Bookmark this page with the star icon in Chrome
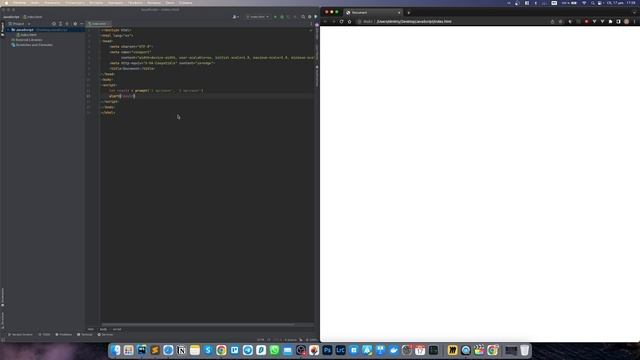This screenshot has width=640, height=360. (x=560, y=21)
